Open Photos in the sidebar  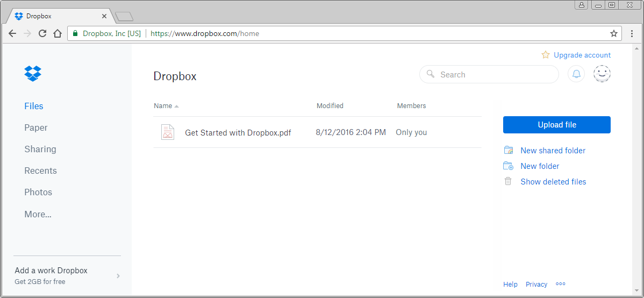[38, 192]
